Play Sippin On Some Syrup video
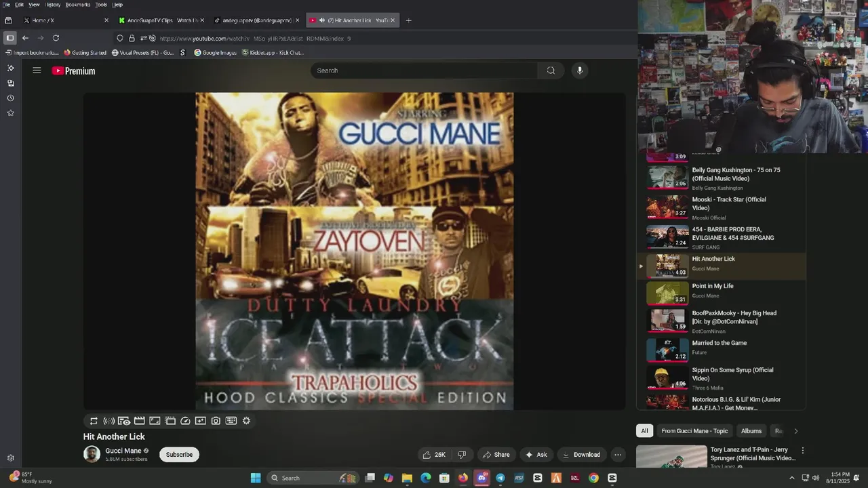Screen dimensions: 868x488 click(x=722, y=378)
